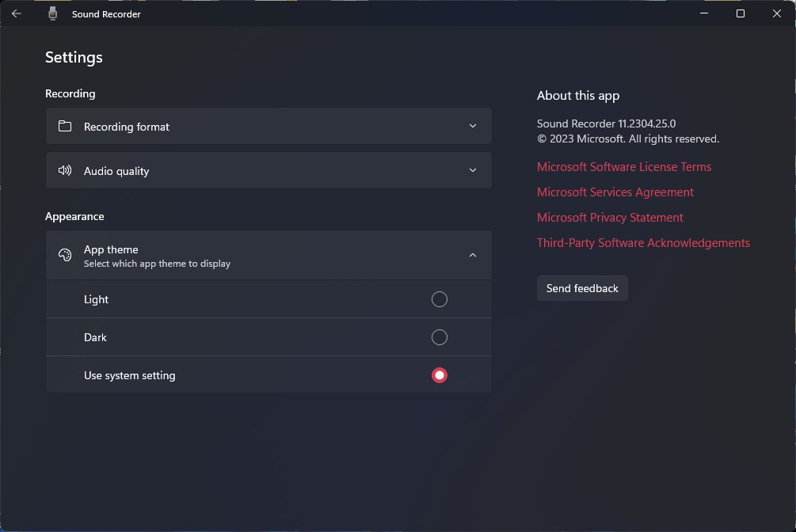Open Microsoft Services Agreement link
The width and height of the screenshot is (796, 532).
615,192
